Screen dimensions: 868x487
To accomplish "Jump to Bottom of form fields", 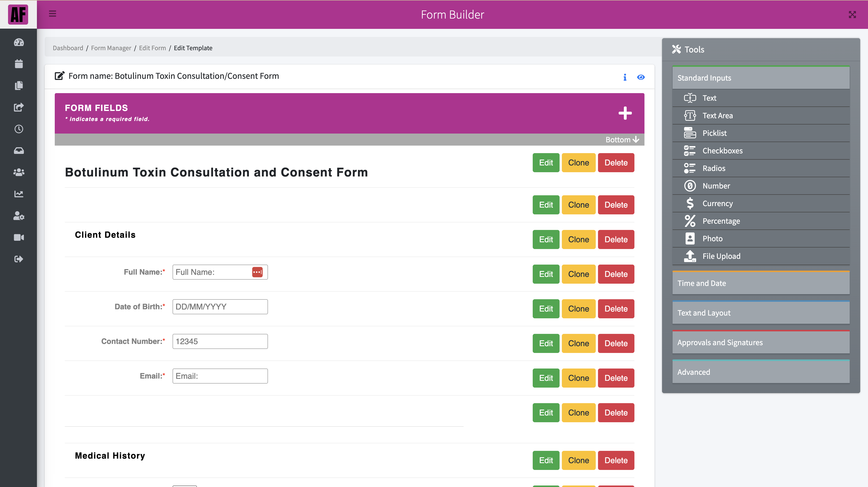I will tap(622, 139).
